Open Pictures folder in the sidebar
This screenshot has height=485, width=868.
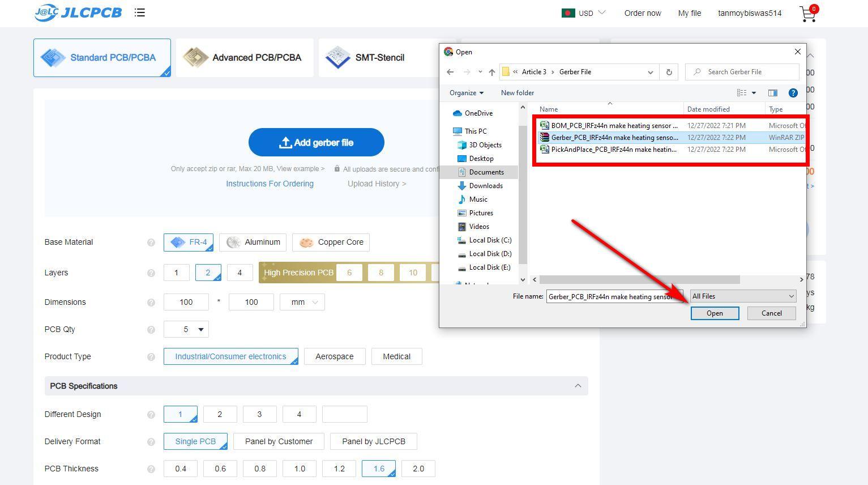[475, 213]
